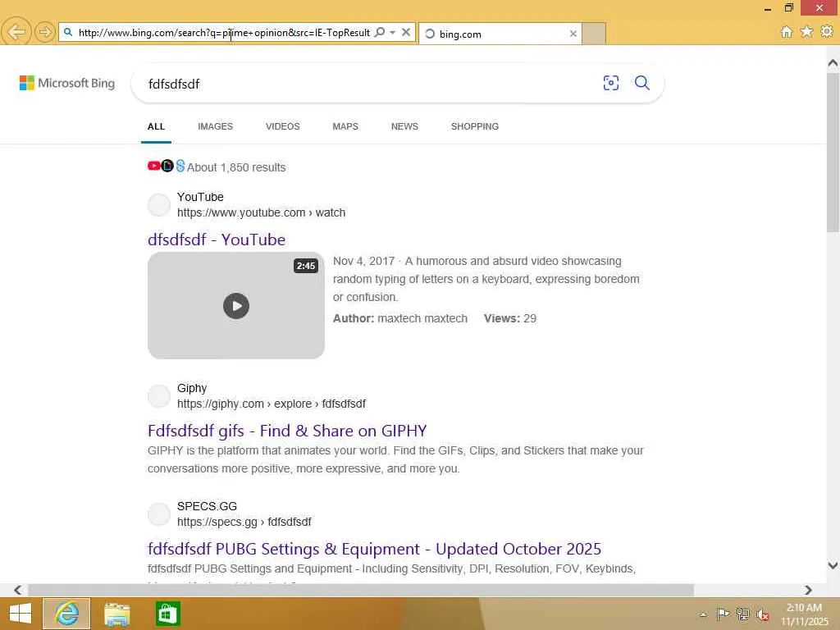Click the horizontal scrollbar right arrow
The image size is (840, 630).
(x=808, y=590)
